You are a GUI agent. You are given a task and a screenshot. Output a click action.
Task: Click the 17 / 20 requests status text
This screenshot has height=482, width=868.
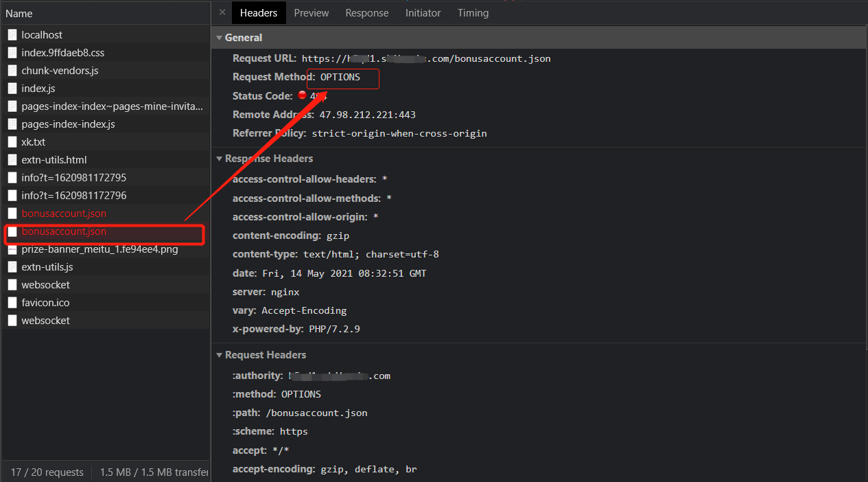tap(47, 472)
